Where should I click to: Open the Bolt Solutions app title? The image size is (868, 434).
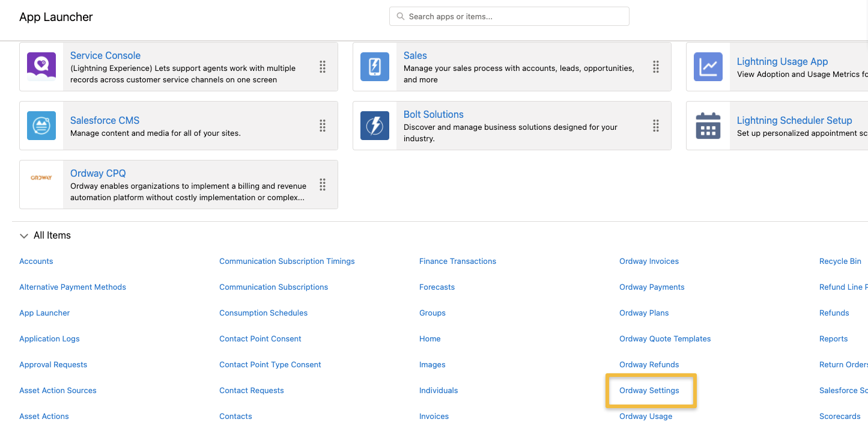[x=434, y=114]
